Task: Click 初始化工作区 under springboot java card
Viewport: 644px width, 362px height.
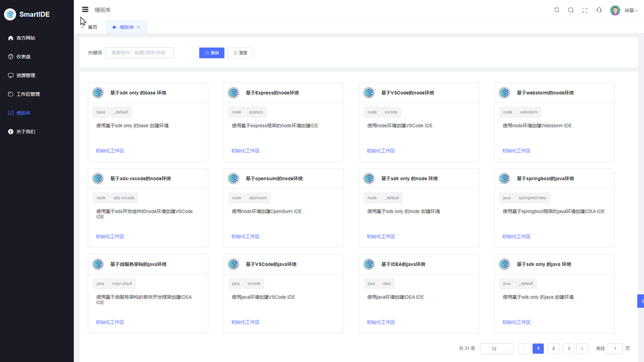Action: (x=516, y=236)
